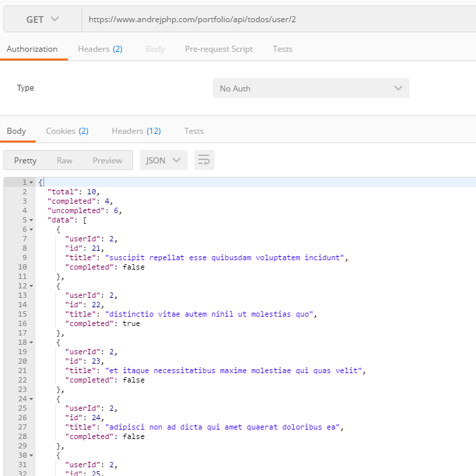Switch to the request Authorization tab
Image resolution: width=476 pixels, height=476 pixels.
coord(32,49)
